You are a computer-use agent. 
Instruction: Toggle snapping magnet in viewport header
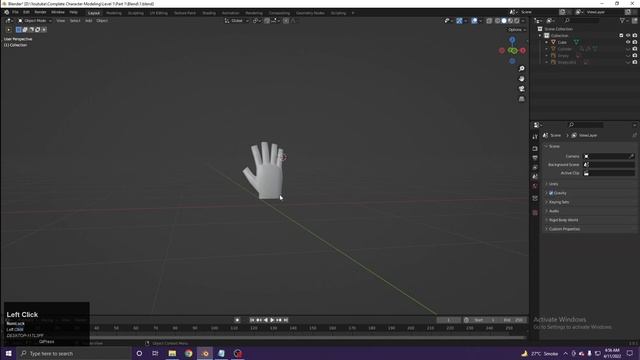click(x=267, y=21)
